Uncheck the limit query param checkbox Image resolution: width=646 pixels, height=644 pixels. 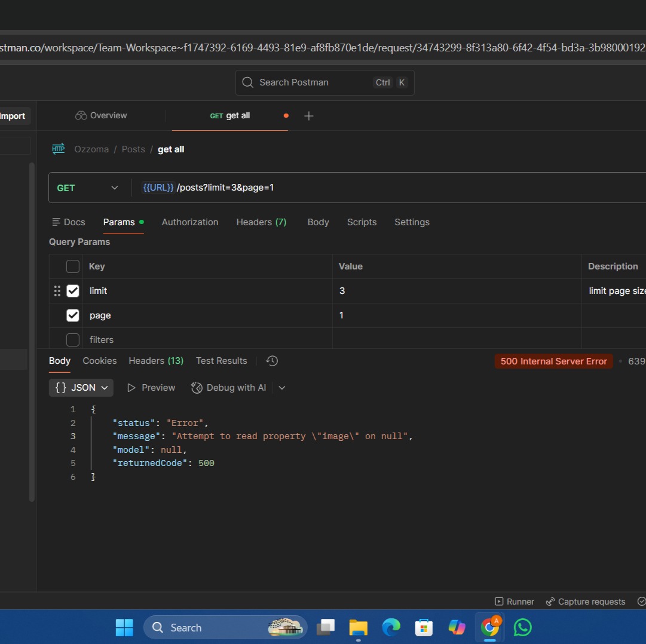click(73, 291)
